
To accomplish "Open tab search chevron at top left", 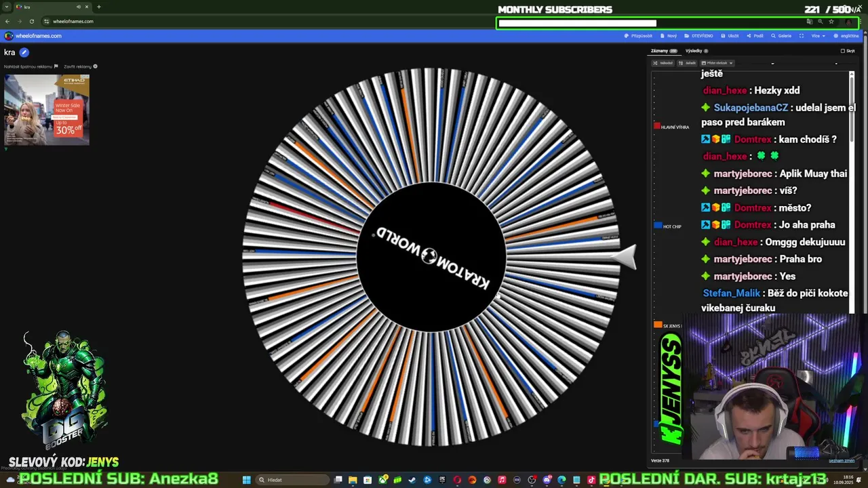I will pyautogui.click(x=7, y=7).
